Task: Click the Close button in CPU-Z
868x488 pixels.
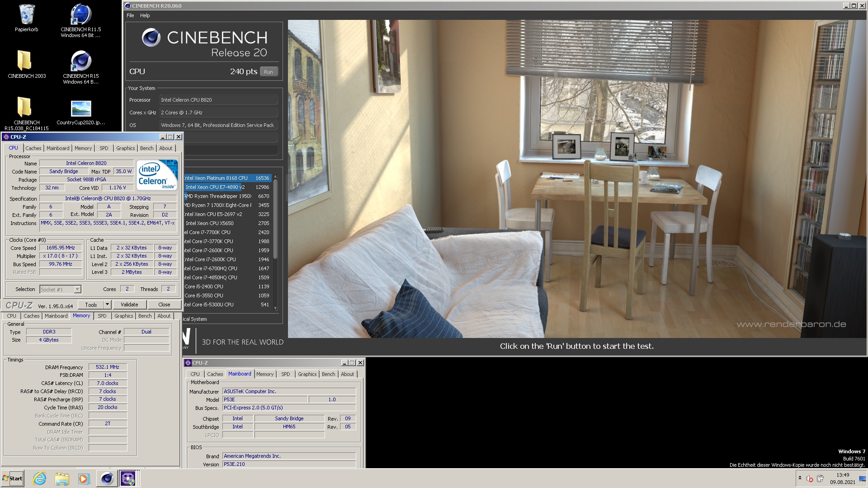Action: pyautogui.click(x=164, y=305)
